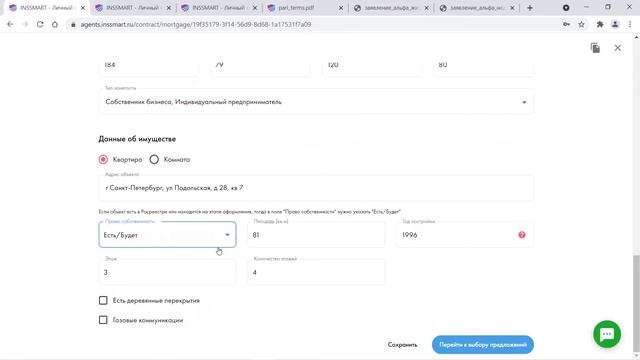Bookmark this page with the star icon
The image size is (640, 360).
point(581,24)
